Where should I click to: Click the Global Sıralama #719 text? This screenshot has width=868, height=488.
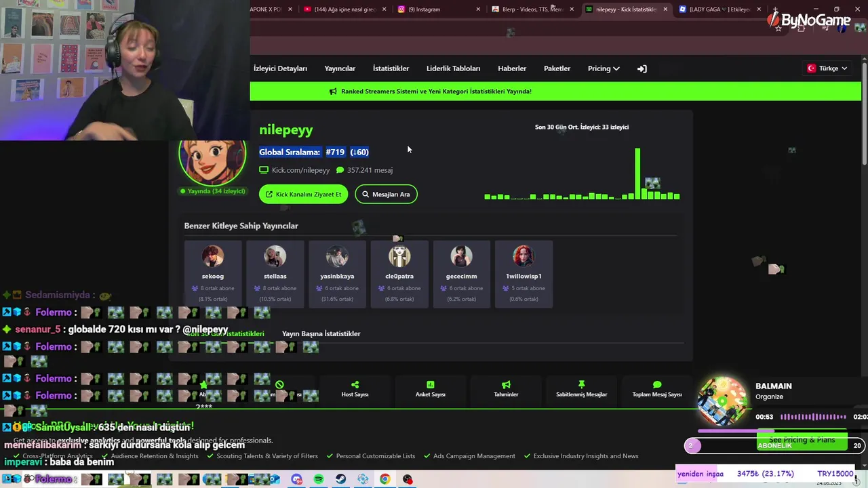tap(314, 152)
